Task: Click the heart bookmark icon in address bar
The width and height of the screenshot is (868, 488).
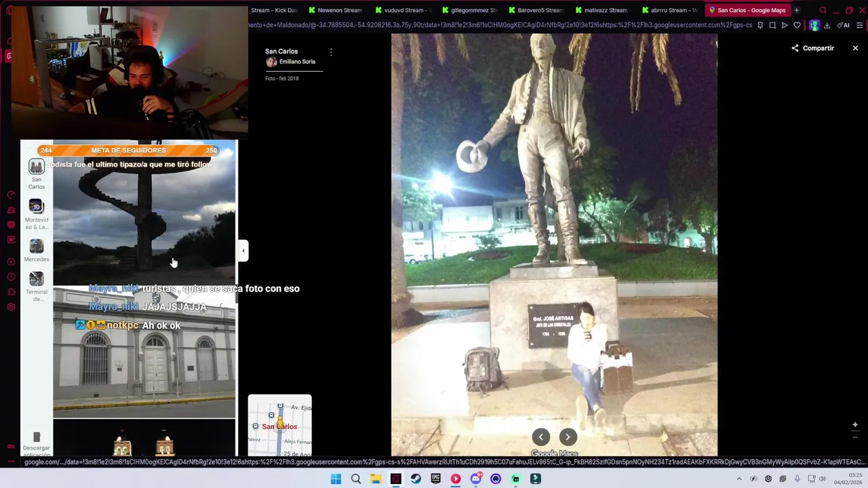Action: [797, 25]
